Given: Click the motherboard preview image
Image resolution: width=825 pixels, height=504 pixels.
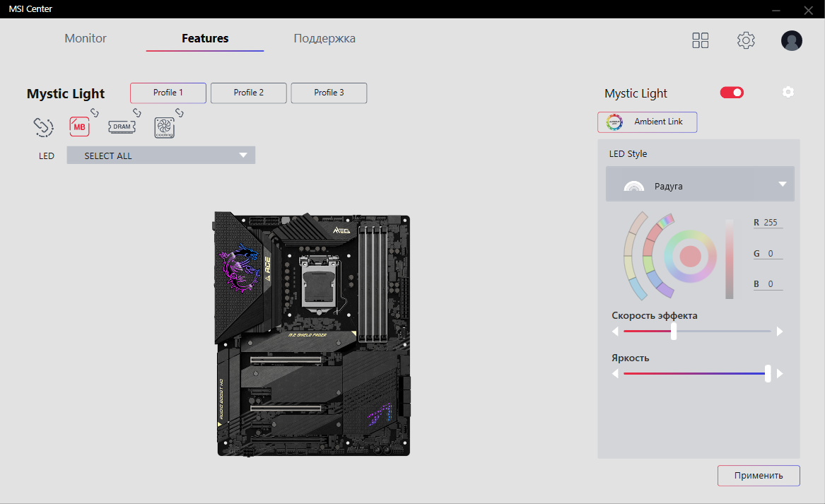Looking at the screenshot, I should point(312,334).
